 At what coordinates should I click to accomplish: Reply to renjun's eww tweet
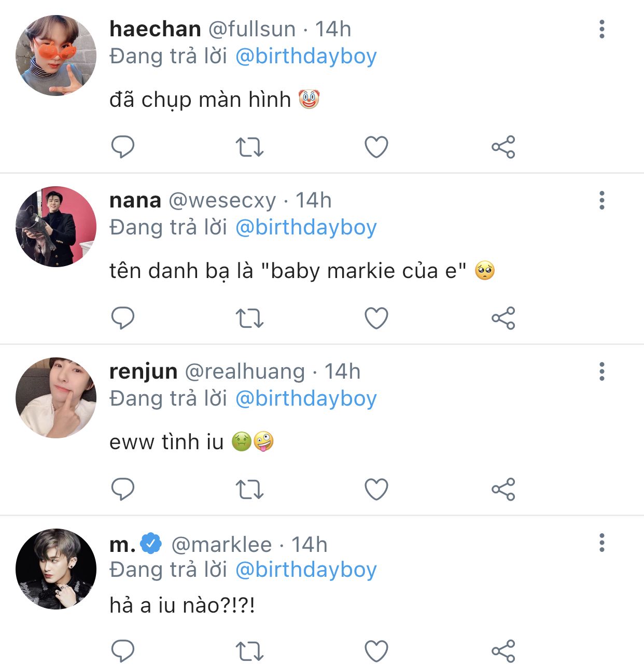pos(123,489)
